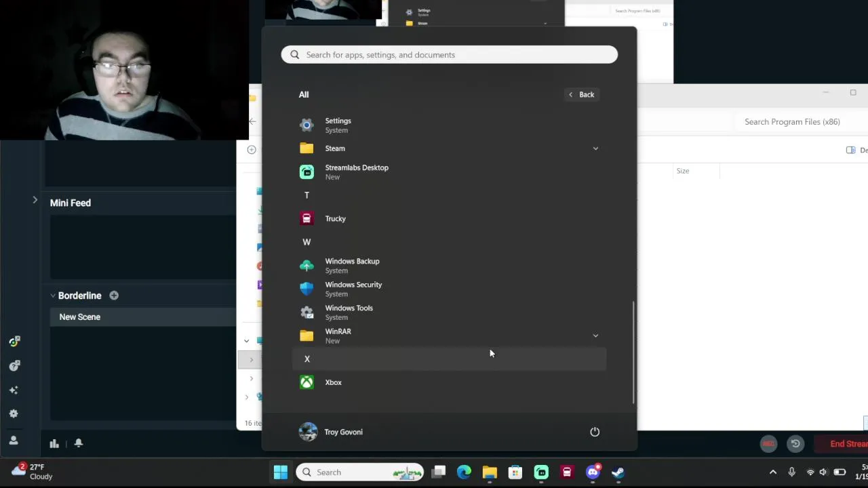Add a new scene in Streamlabs Borderline collection
This screenshot has width=868, height=488.
[114, 296]
